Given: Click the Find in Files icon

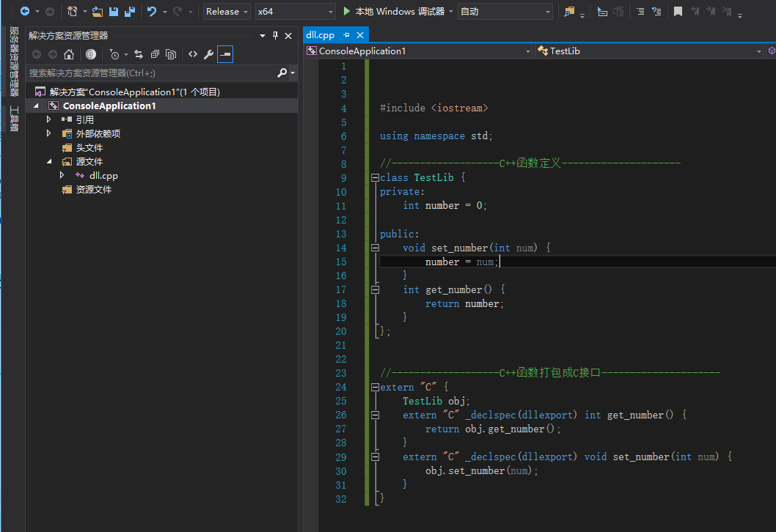Looking at the screenshot, I should click(x=569, y=12).
